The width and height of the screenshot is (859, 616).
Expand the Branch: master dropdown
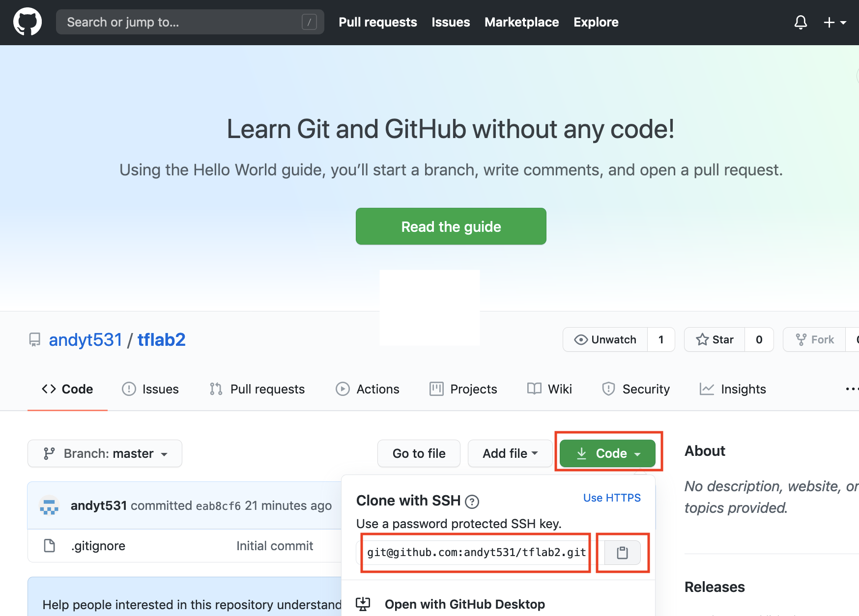pyautogui.click(x=105, y=453)
